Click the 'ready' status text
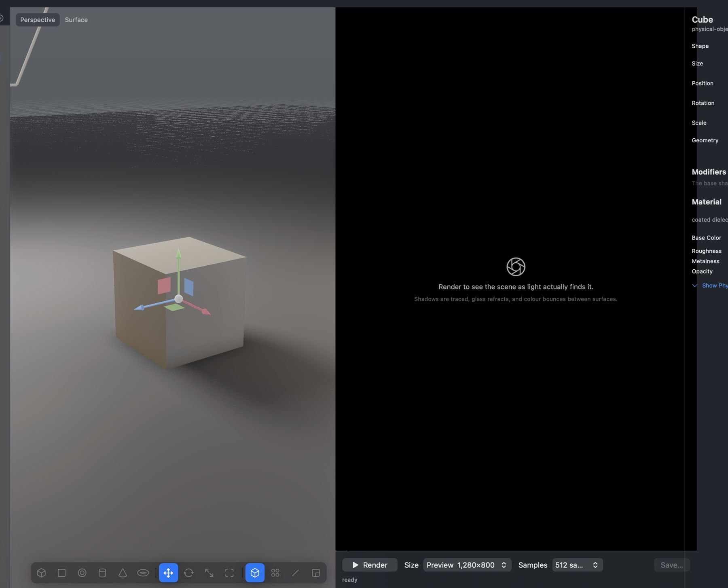The image size is (728, 588). click(350, 580)
